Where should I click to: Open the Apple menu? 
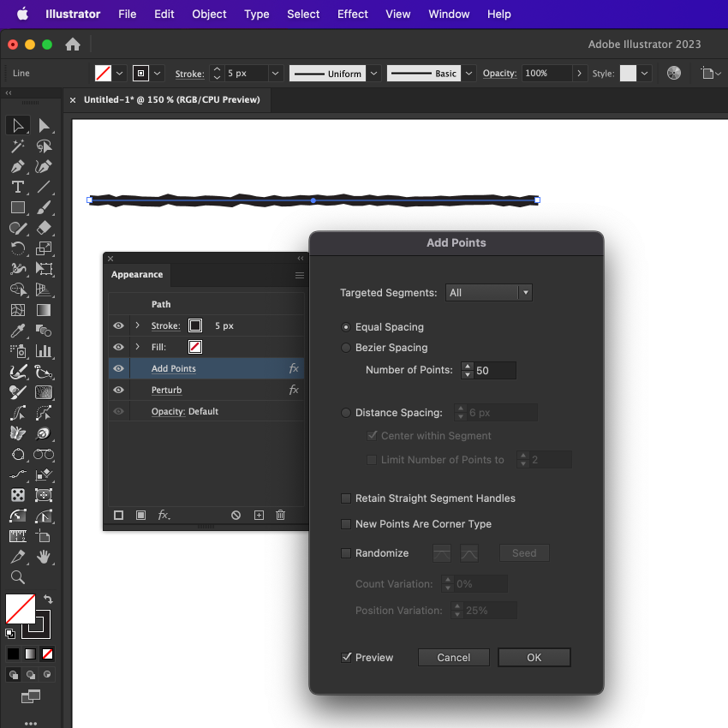[x=22, y=14]
